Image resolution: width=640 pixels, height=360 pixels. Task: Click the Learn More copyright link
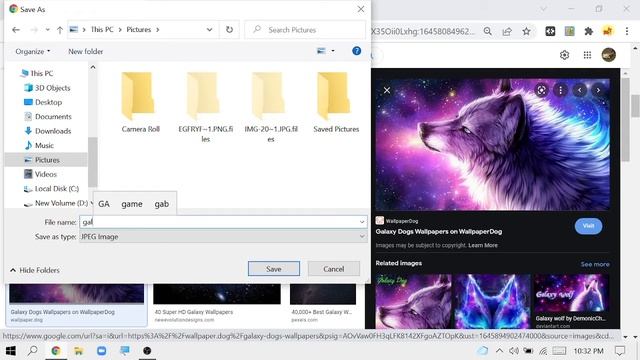(x=483, y=245)
